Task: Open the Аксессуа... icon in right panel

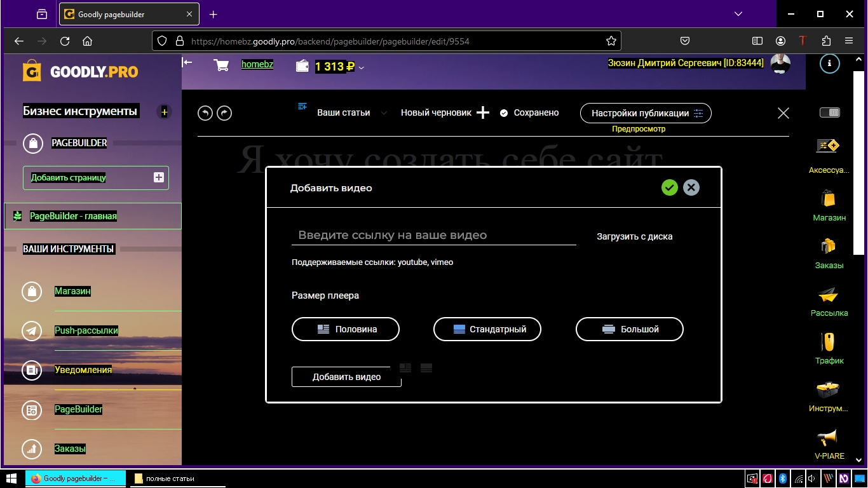Action: [x=828, y=146]
